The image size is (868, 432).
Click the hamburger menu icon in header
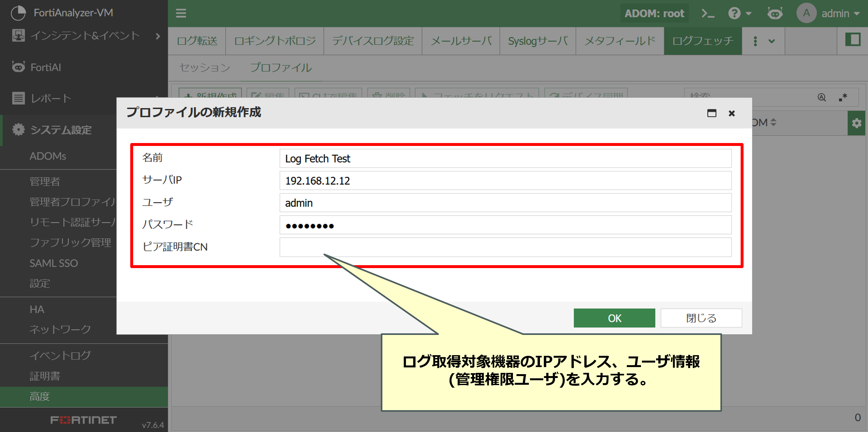(x=181, y=13)
